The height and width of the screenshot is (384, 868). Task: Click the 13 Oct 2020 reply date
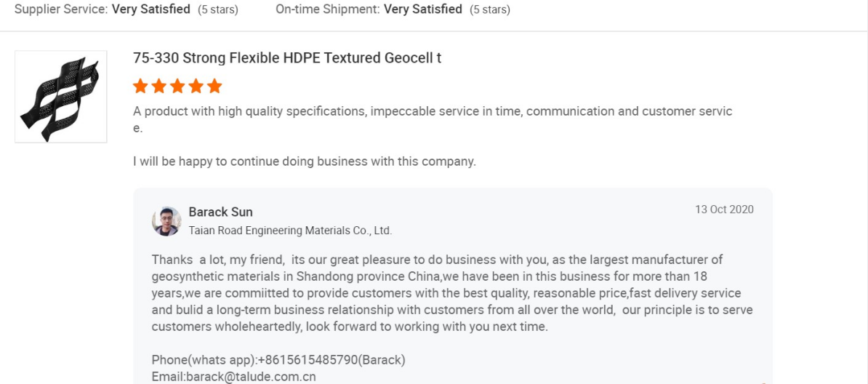724,209
